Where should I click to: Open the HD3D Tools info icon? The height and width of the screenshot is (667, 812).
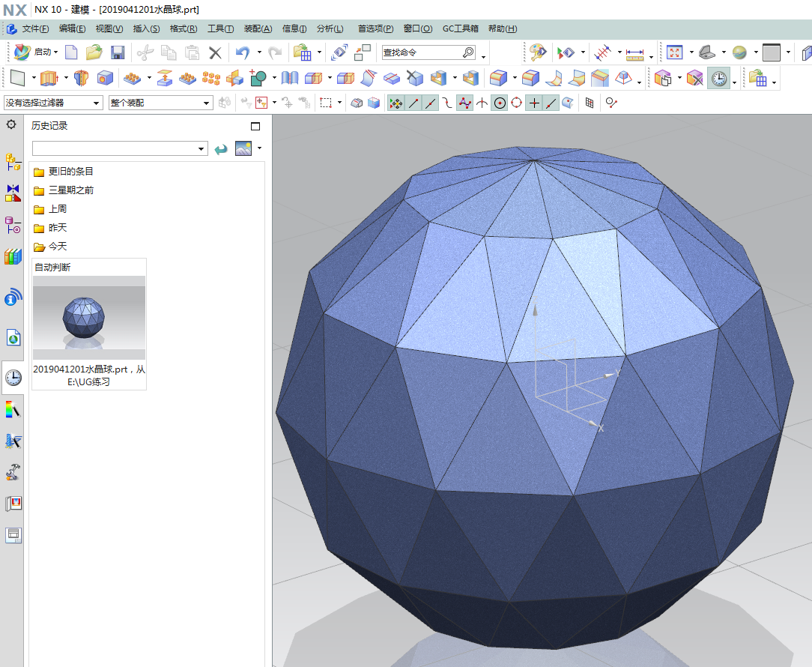coord(13,298)
